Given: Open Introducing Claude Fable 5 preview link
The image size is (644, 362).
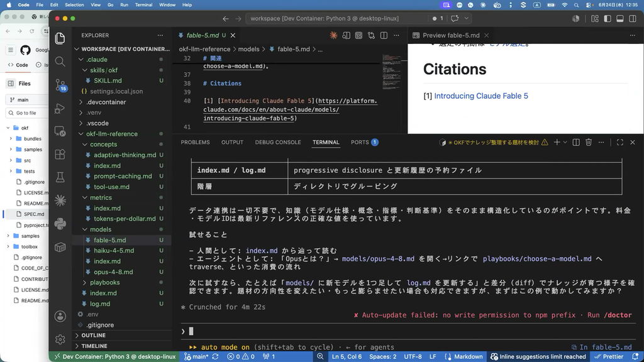Looking at the screenshot, I should pos(481,96).
